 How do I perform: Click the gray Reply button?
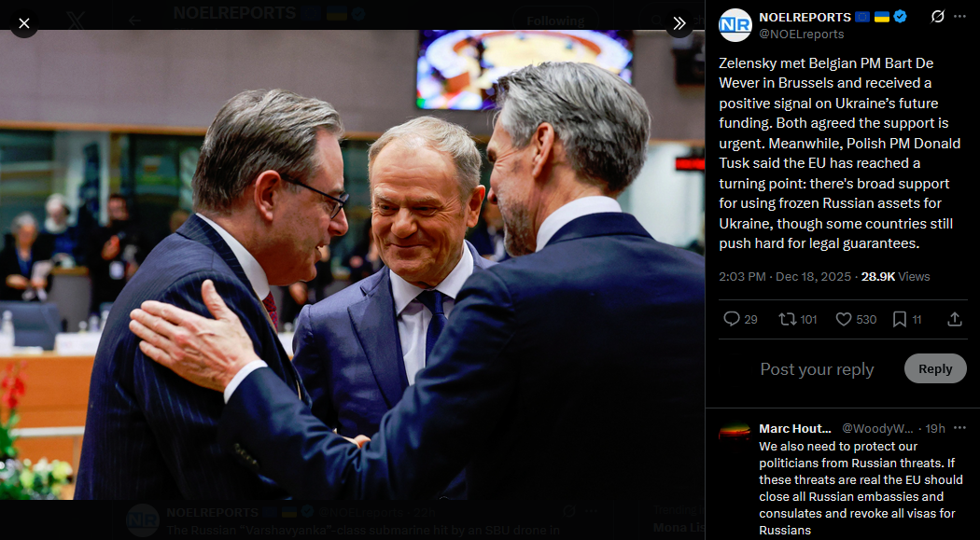pyautogui.click(x=935, y=369)
